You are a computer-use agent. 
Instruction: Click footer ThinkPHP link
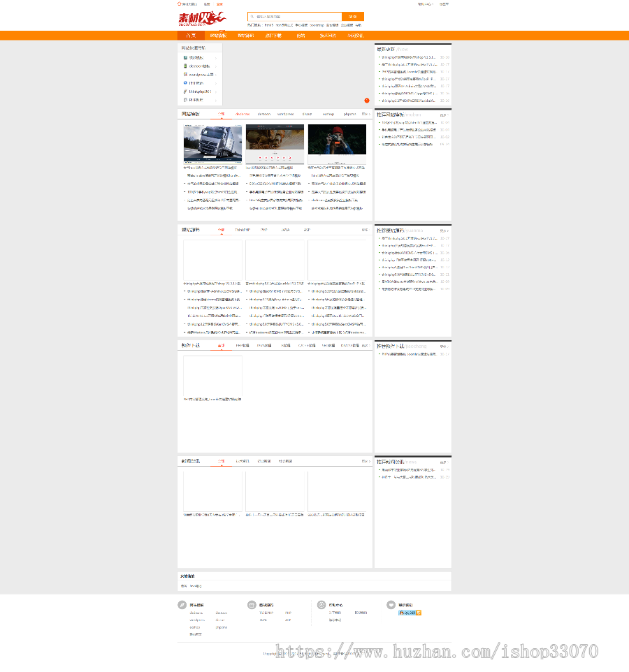(266, 613)
